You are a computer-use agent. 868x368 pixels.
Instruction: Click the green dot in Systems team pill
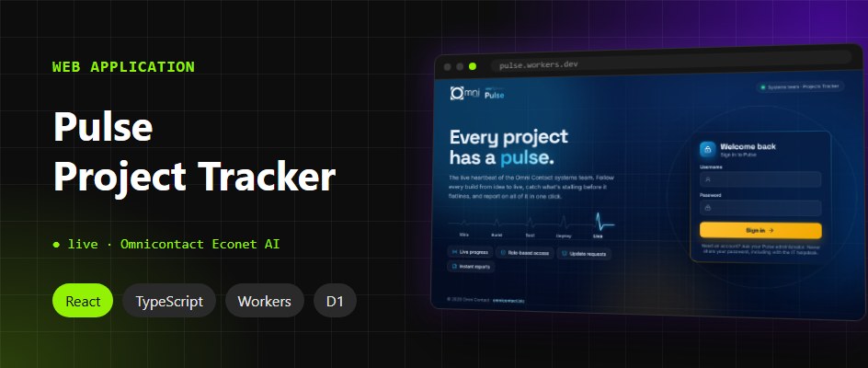[x=763, y=87]
